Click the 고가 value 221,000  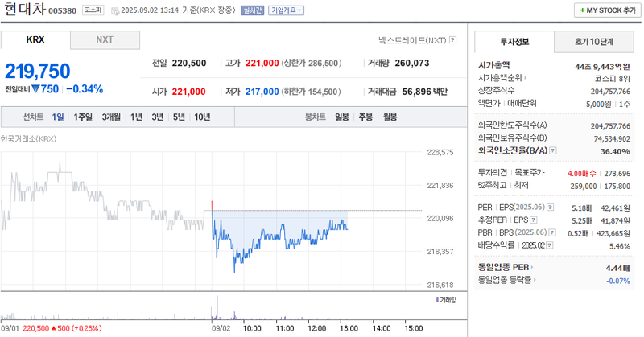coord(262,64)
